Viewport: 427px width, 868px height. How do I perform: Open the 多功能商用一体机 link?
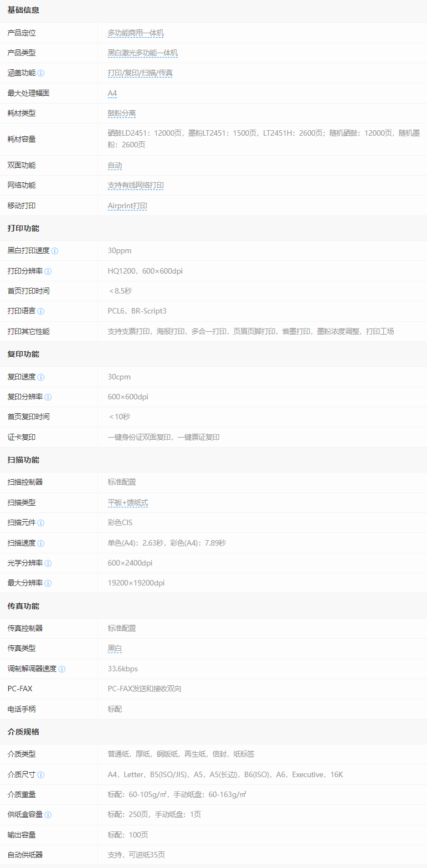[136, 33]
